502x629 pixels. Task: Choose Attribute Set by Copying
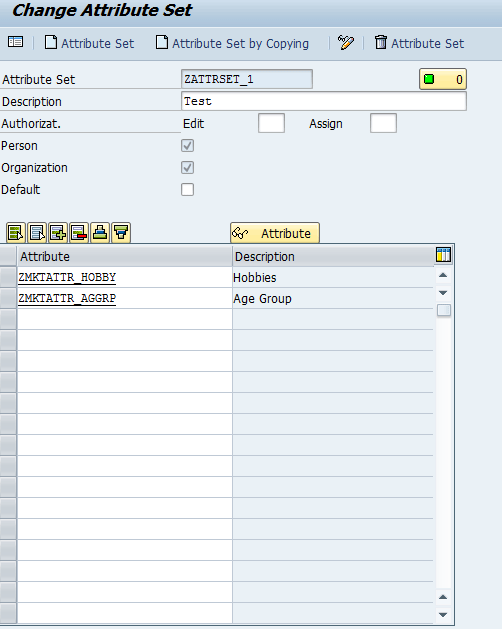click(232, 43)
